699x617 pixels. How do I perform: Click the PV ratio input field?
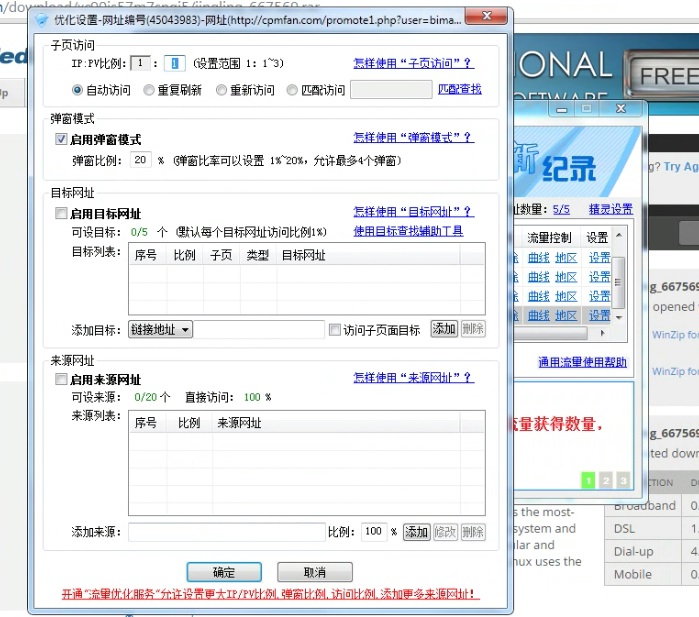coord(175,63)
